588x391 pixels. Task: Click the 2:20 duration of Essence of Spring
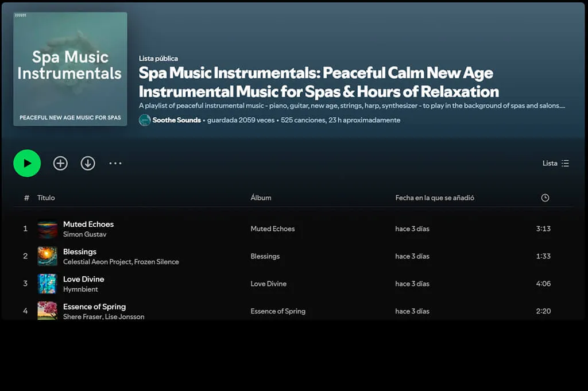[543, 311]
